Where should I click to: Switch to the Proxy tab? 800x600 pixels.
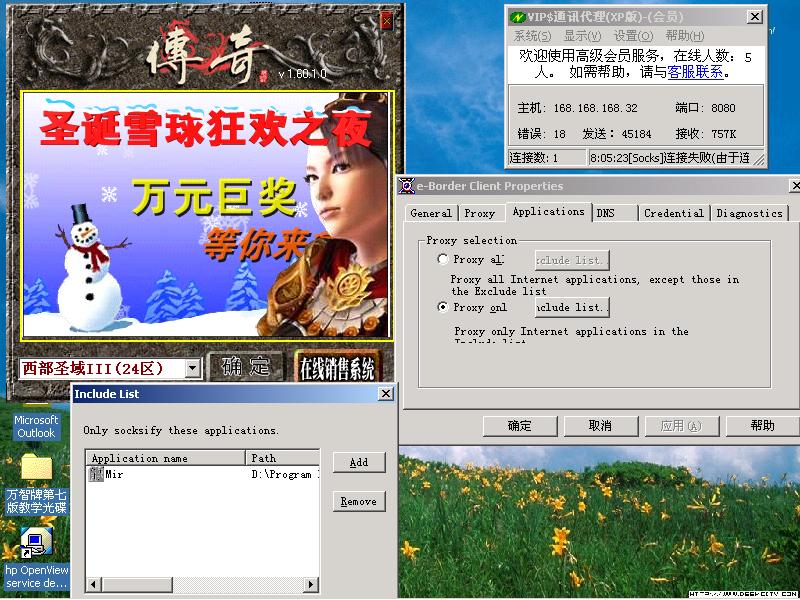pyautogui.click(x=480, y=213)
